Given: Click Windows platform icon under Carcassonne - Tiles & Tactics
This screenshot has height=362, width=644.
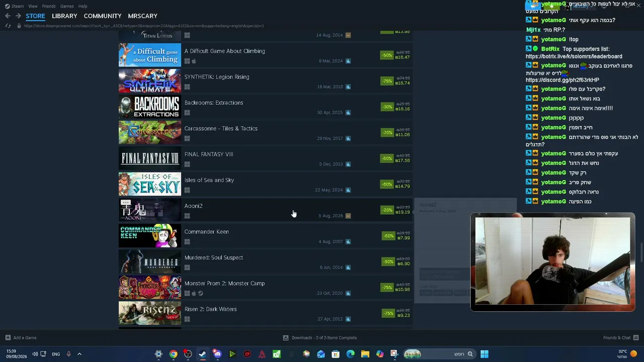Looking at the screenshot, I should (x=187, y=139).
